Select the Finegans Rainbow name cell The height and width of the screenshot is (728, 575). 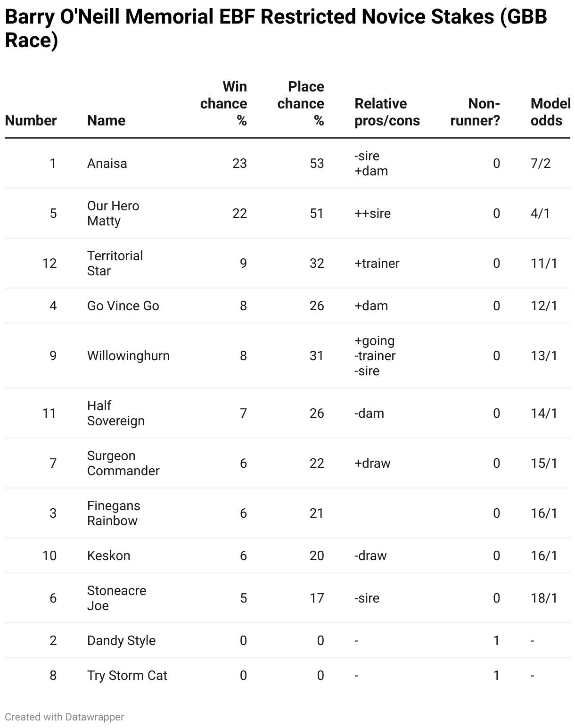click(114, 513)
